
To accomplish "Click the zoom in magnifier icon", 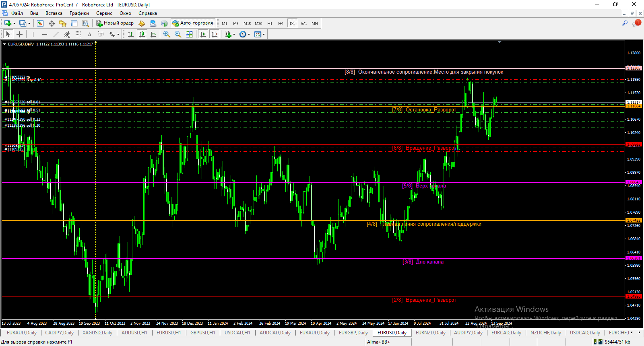I will 167,34.
